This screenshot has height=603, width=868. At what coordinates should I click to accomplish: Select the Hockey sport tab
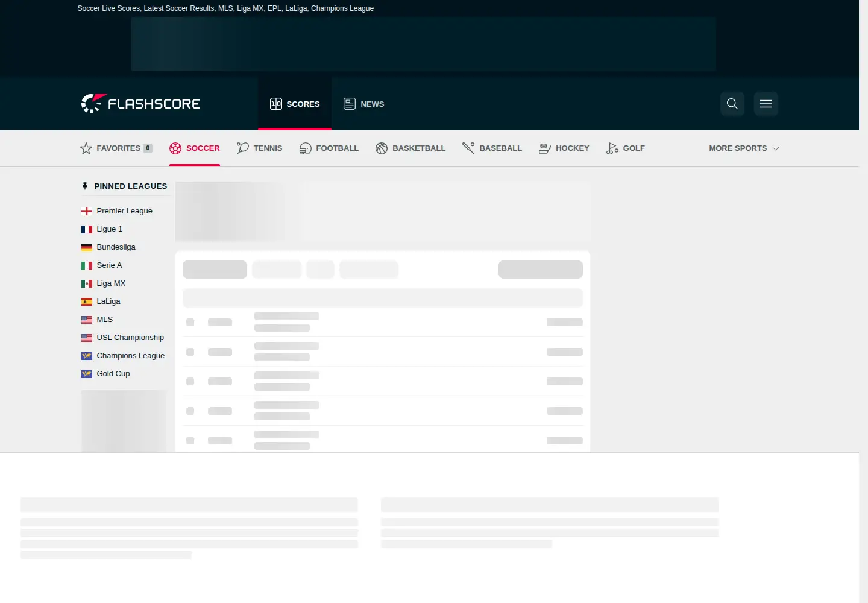[x=564, y=148]
